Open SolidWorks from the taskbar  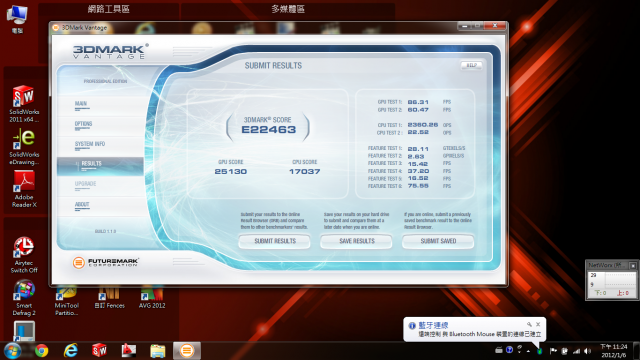(99, 351)
